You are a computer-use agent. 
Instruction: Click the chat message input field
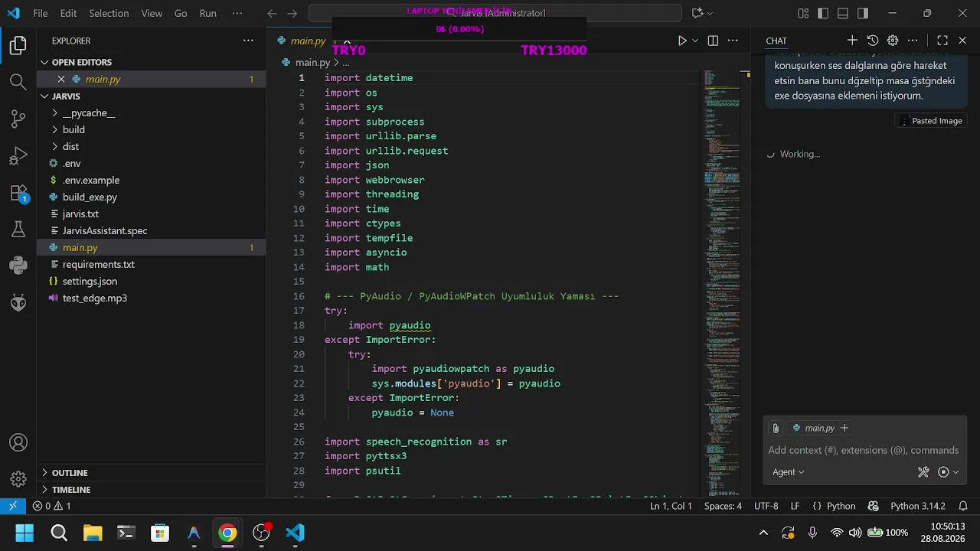tap(864, 450)
